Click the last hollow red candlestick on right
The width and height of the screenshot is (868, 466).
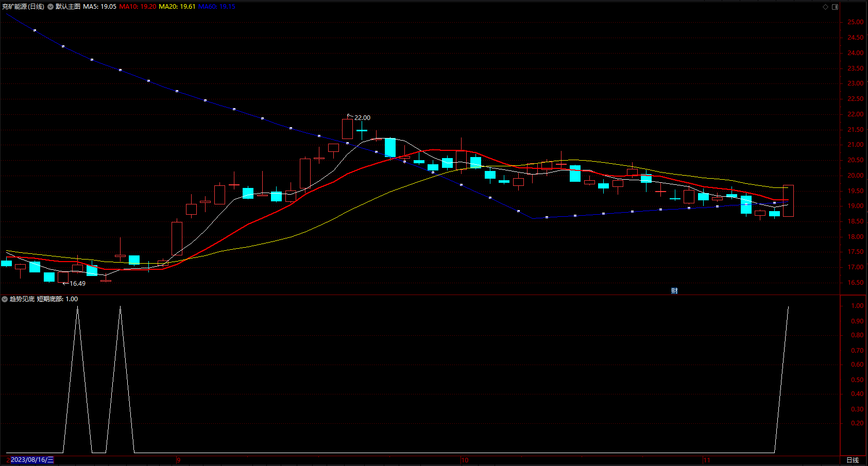click(788, 201)
